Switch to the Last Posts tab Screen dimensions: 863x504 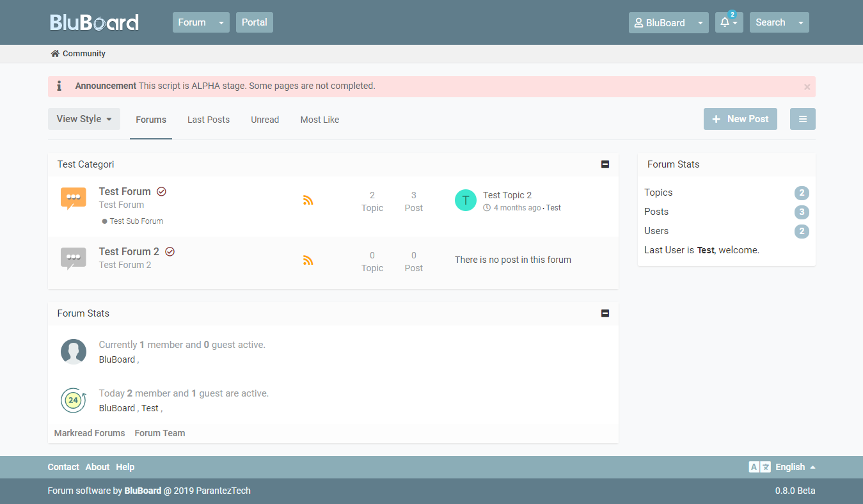click(x=209, y=120)
